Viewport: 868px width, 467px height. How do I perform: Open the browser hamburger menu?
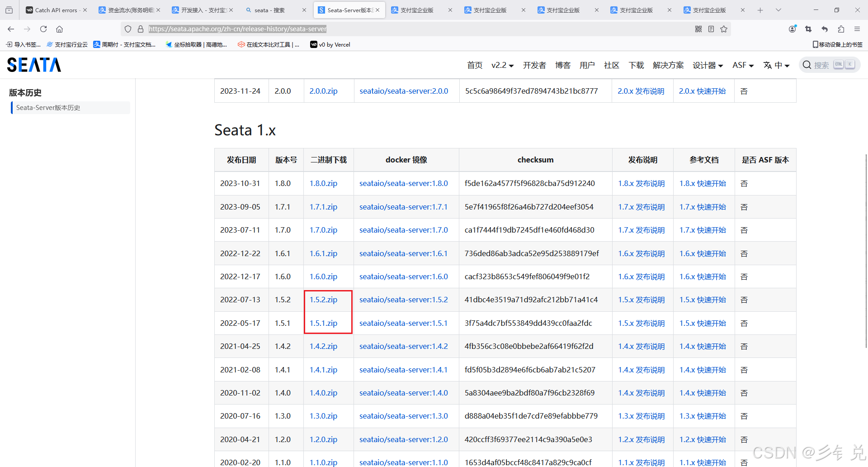pos(857,29)
